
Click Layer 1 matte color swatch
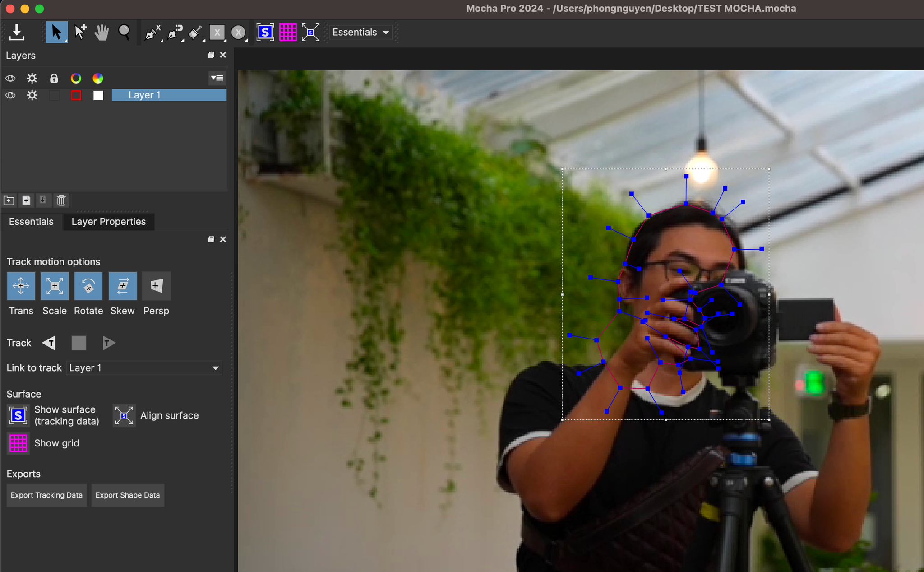pos(98,95)
